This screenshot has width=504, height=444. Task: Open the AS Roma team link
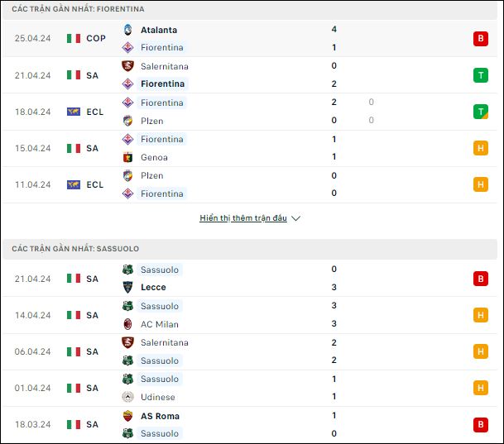point(160,416)
